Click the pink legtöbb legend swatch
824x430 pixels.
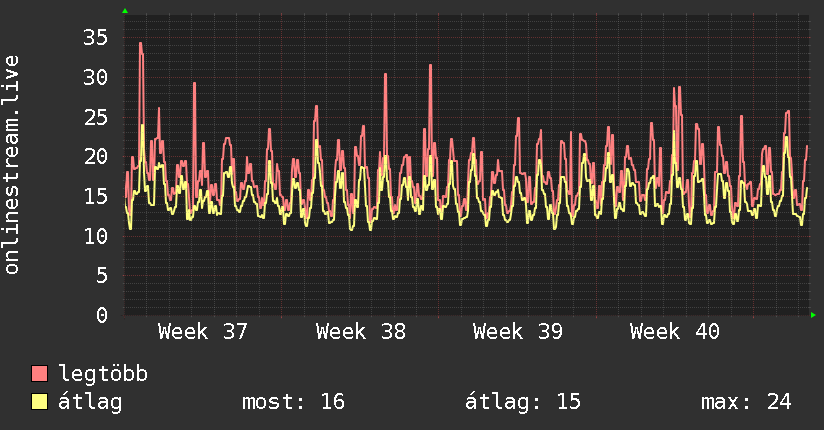click(x=39, y=373)
